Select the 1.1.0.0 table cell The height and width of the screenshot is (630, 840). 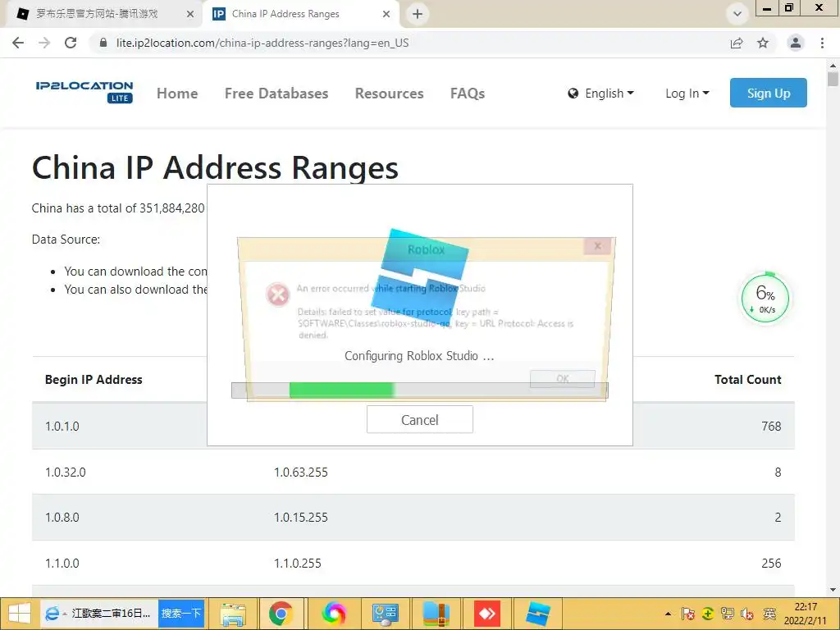(62, 563)
